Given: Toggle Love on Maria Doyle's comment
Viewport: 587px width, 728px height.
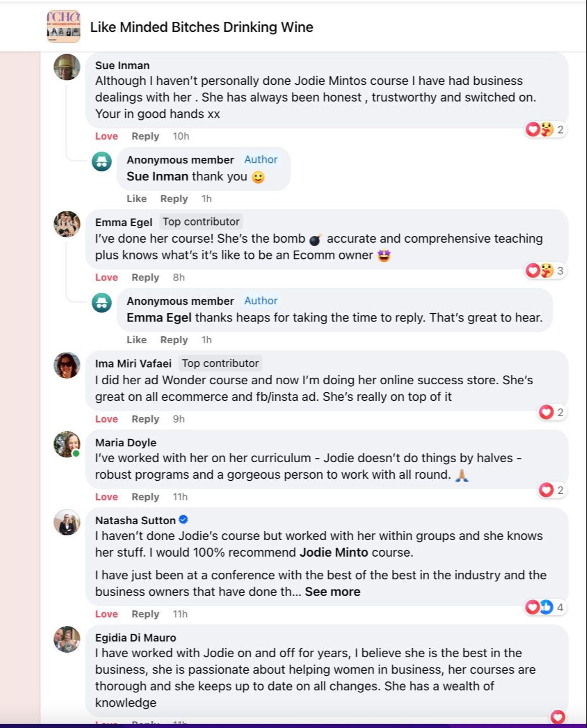Looking at the screenshot, I should coord(106,497).
